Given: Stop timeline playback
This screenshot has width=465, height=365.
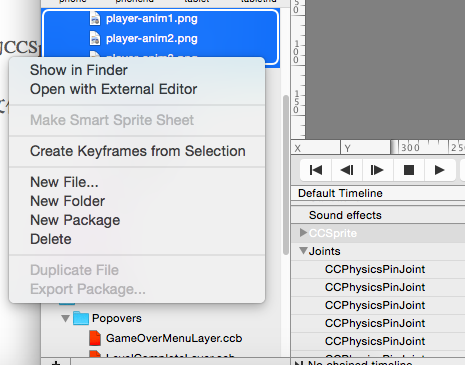Looking at the screenshot, I should click(409, 170).
